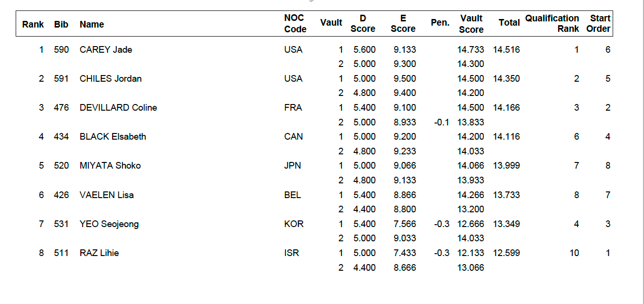Select the KOR country code
This screenshot has height=304, width=644.
pos(294,224)
